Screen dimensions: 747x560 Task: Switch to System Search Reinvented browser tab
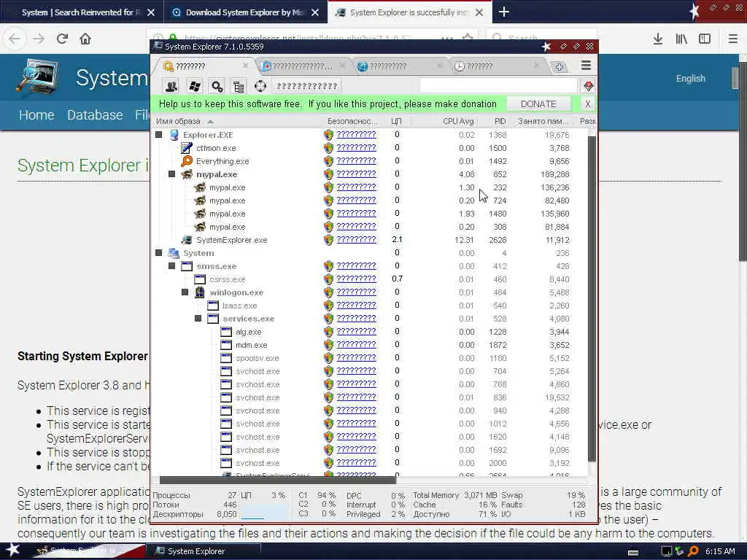82,12
